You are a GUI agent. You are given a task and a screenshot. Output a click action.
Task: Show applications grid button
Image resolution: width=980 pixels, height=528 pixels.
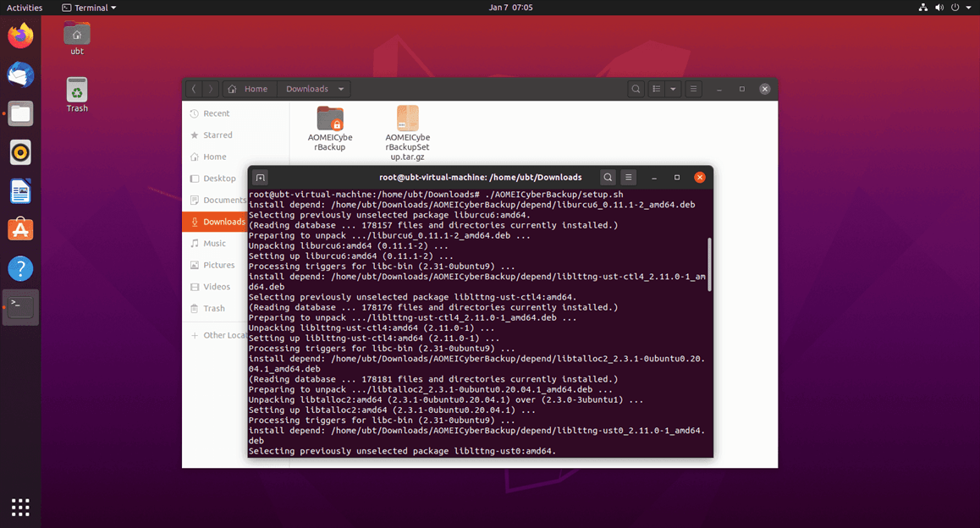(x=20, y=507)
